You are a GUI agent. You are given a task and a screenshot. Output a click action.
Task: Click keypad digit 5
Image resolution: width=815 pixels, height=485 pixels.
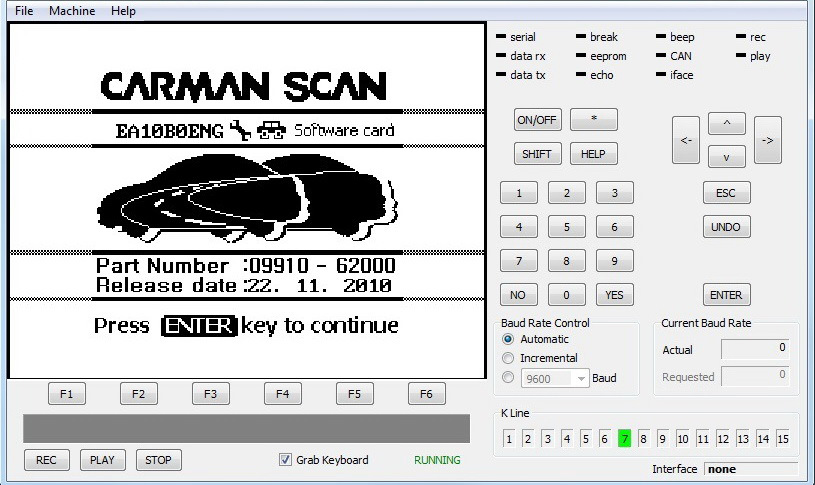point(567,227)
